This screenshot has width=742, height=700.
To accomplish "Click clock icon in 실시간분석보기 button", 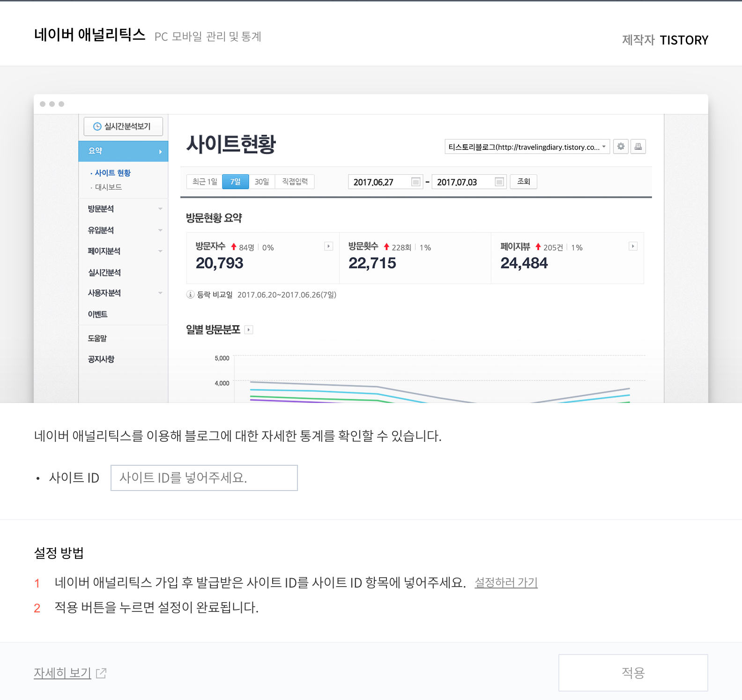I will 97,127.
